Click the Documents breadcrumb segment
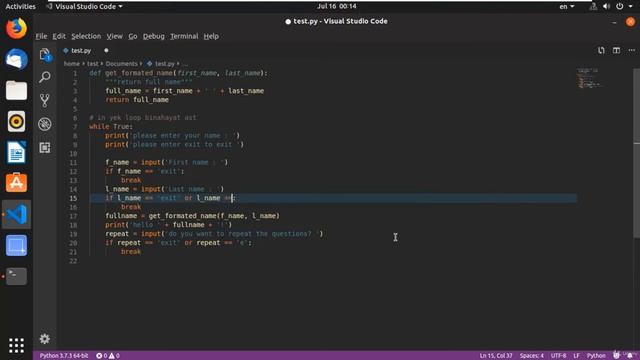This screenshot has width=640, height=360. (122, 64)
